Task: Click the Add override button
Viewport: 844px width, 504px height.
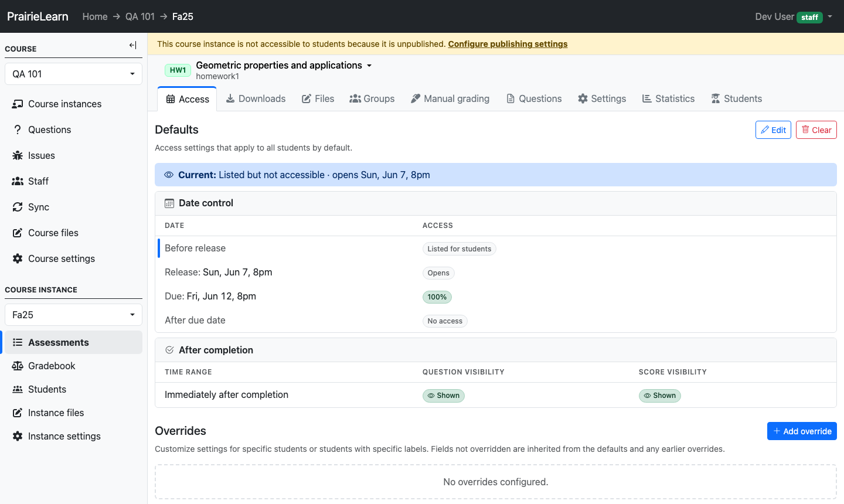Action: pyautogui.click(x=802, y=431)
